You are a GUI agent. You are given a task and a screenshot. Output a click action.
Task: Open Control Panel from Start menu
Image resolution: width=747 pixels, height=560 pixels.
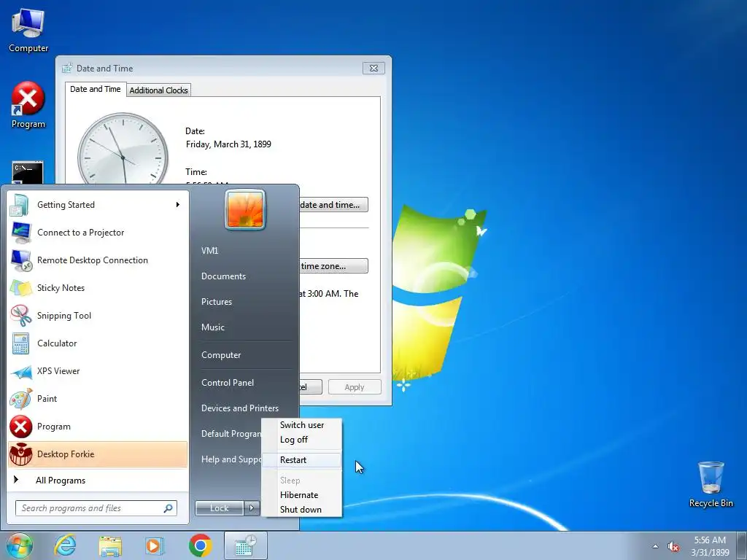coord(228,383)
